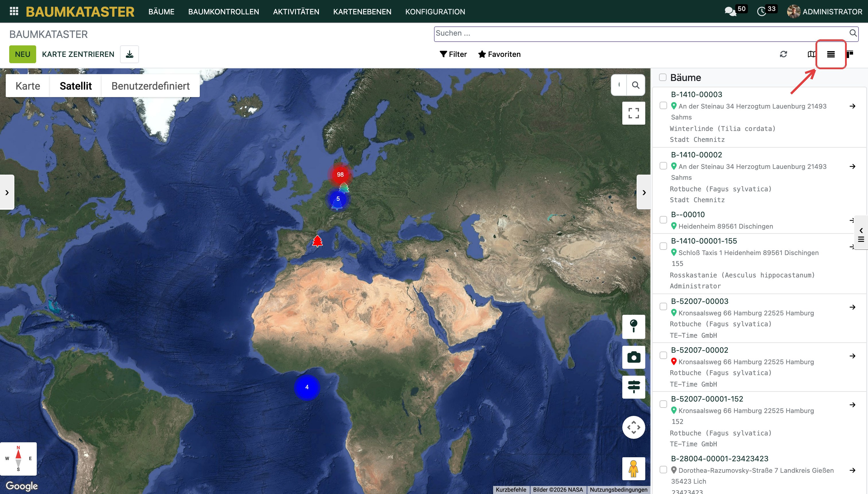Click the map pin marker tool
This screenshot has width=868, height=494.
(x=633, y=327)
